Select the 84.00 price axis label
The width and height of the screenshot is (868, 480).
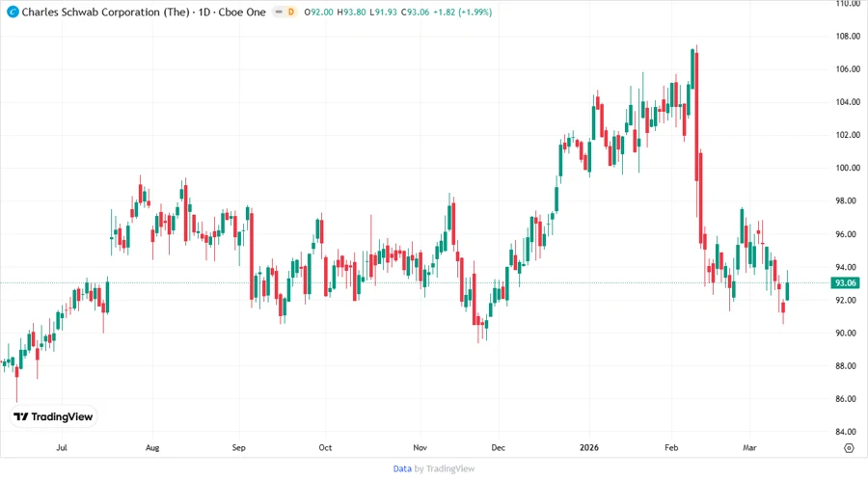tap(848, 432)
